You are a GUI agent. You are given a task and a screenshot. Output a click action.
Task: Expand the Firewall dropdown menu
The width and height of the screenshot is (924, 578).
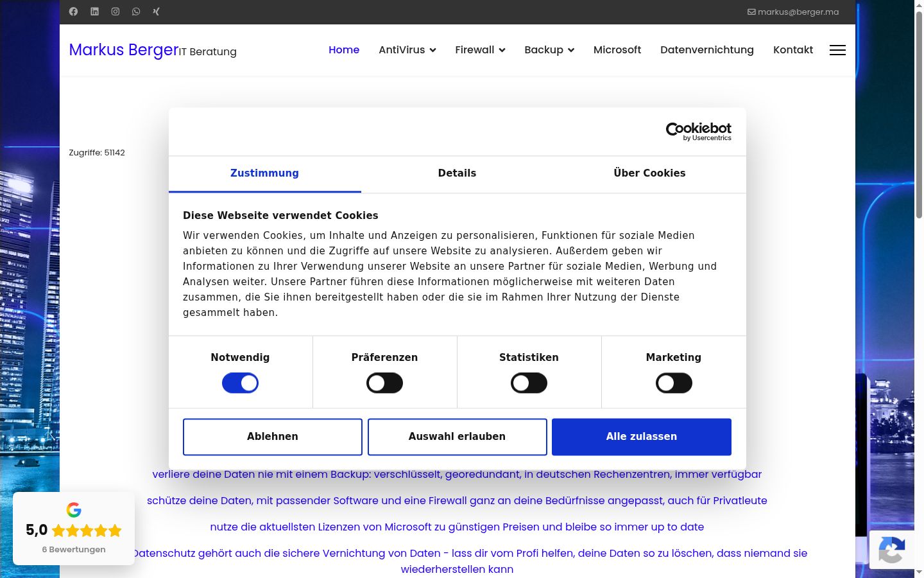pos(480,50)
